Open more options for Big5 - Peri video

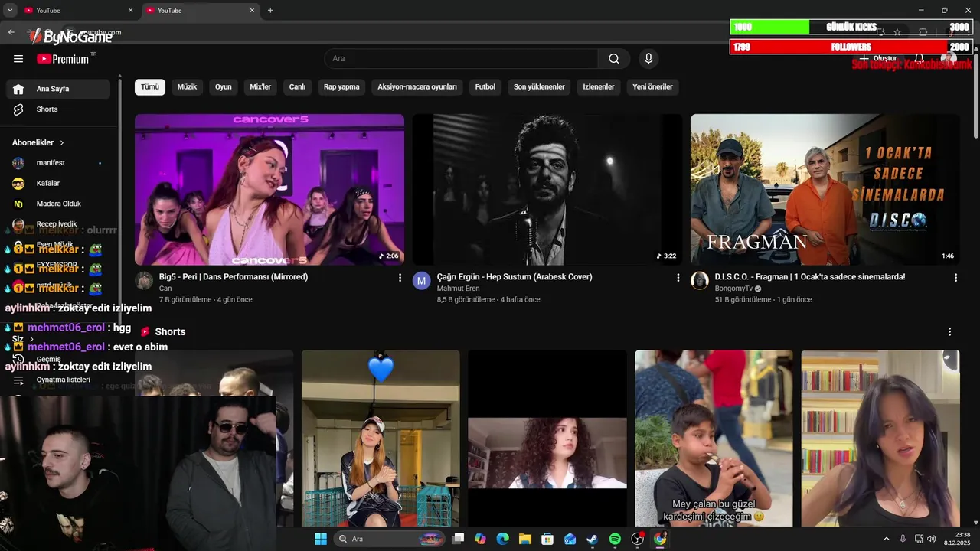(x=400, y=278)
